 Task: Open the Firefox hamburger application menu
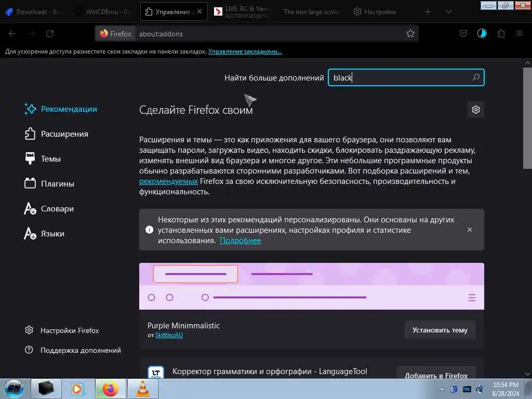pyautogui.click(x=520, y=33)
